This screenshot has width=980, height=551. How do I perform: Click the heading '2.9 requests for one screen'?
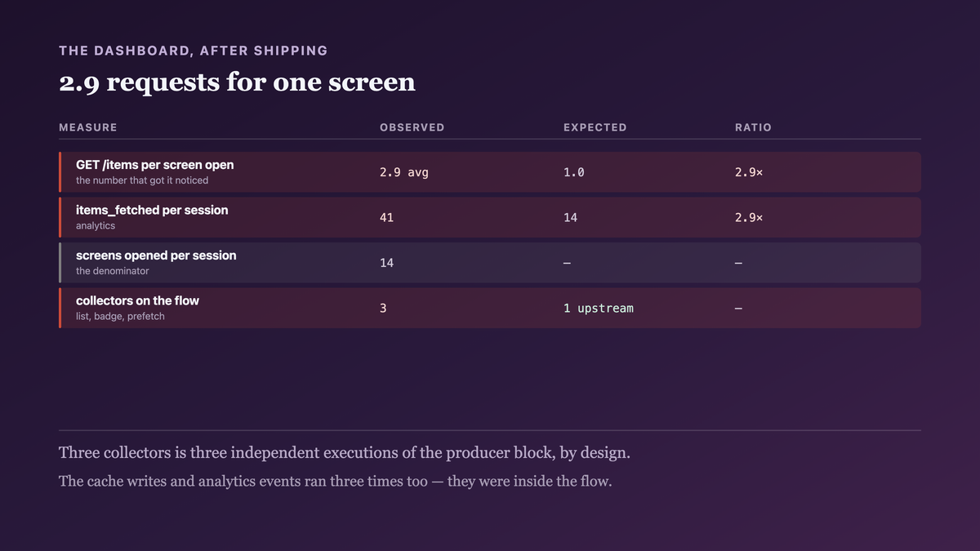point(237,82)
